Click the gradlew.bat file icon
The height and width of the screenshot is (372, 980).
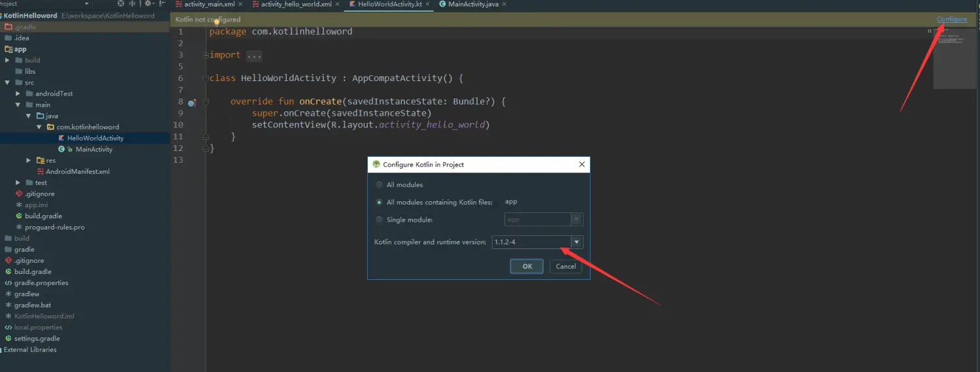point(8,305)
